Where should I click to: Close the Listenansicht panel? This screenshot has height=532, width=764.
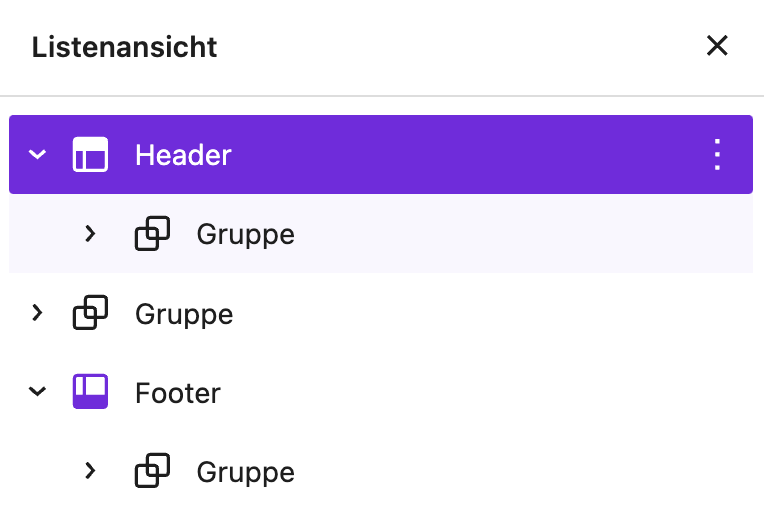point(717,46)
